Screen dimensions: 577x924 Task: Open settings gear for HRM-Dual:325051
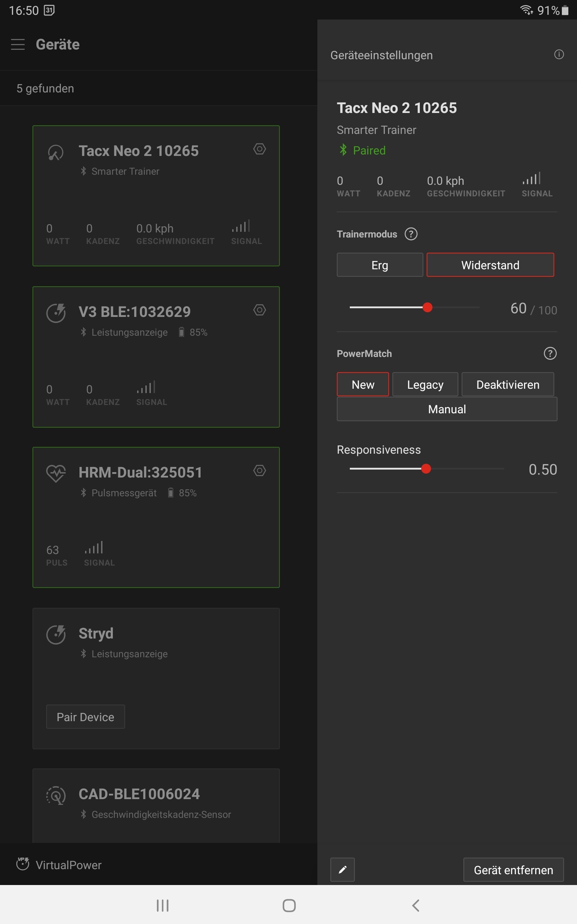tap(260, 470)
